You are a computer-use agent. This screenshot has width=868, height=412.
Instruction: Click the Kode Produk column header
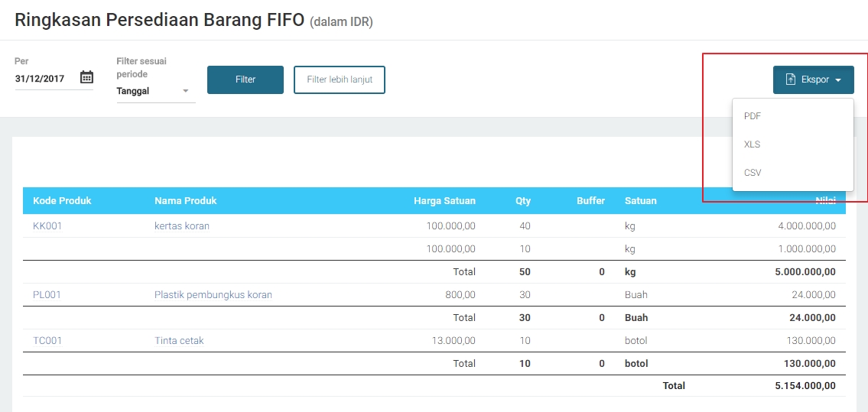pyautogui.click(x=62, y=201)
